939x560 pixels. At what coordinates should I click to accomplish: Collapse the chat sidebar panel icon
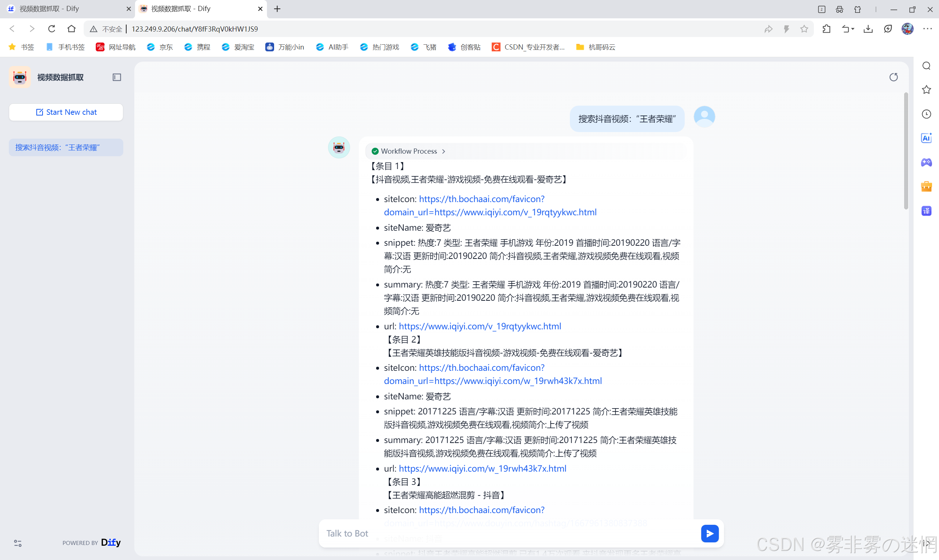coord(117,77)
